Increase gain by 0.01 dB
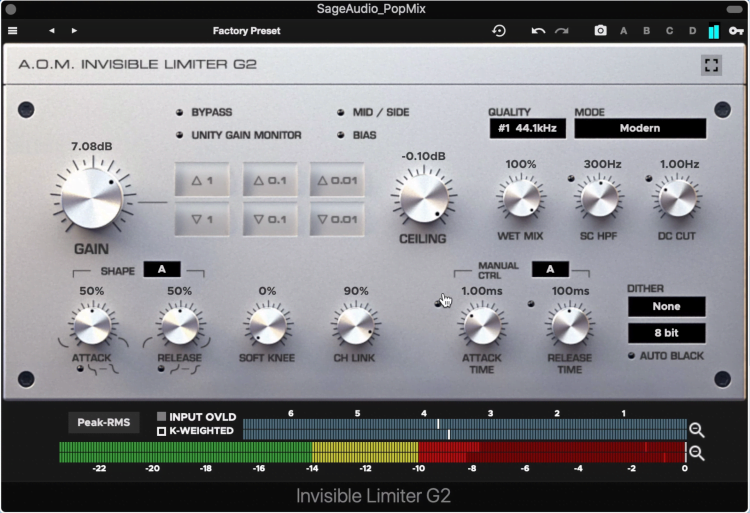750x513 pixels. point(337,180)
